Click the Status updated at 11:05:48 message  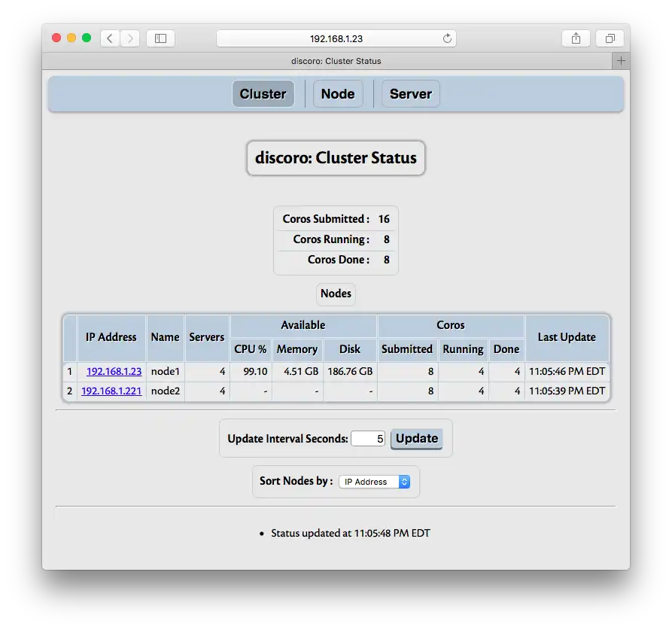(351, 533)
